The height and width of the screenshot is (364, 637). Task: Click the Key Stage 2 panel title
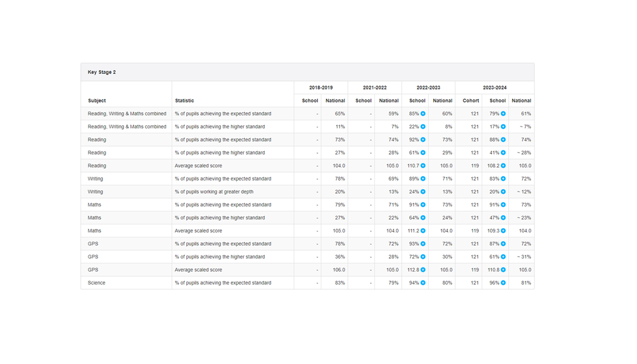(102, 72)
